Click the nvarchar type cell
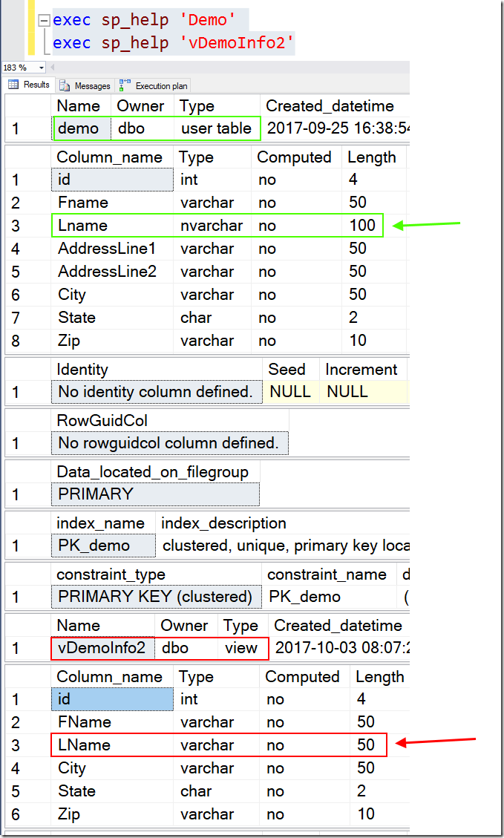This screenshot has height=838, width=504. click(212, 226)
